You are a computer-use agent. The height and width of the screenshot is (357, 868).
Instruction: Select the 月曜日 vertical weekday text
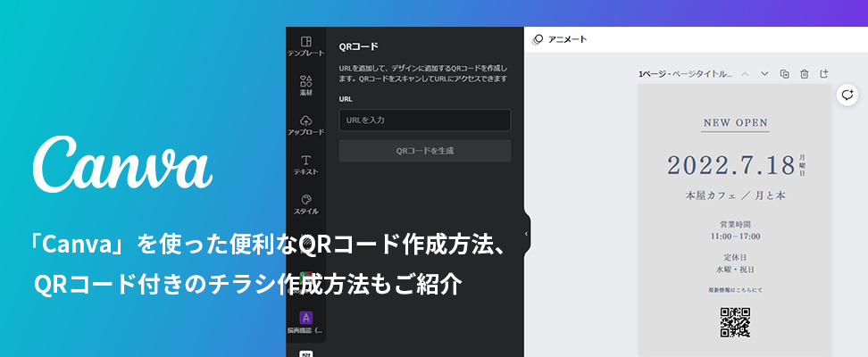[803, 165]
